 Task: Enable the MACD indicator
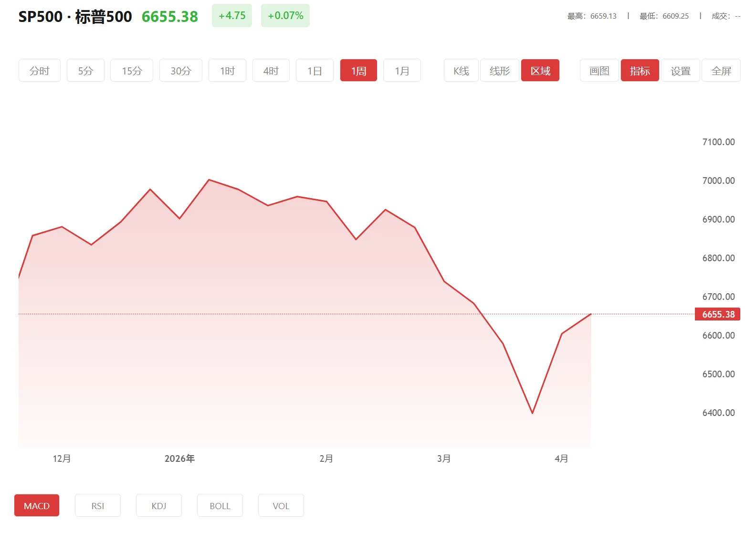click(x=37, y=506)
